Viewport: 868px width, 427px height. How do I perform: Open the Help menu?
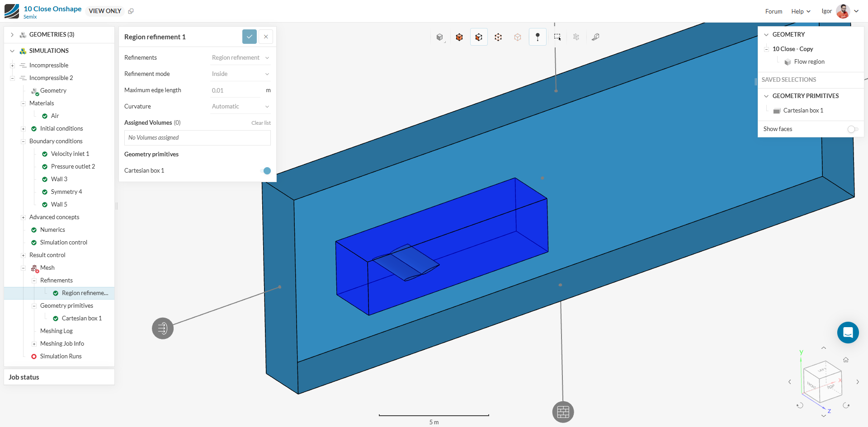800,11
